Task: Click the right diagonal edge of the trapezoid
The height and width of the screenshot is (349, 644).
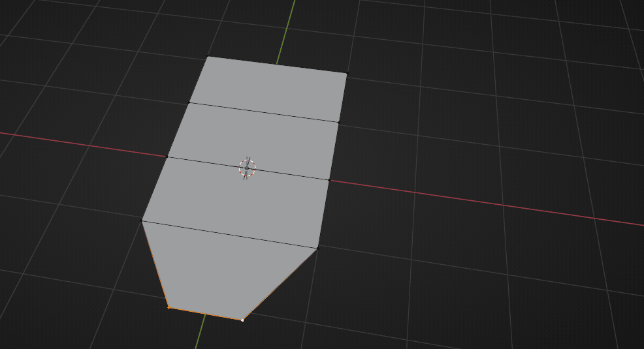Action: (280, 284)
